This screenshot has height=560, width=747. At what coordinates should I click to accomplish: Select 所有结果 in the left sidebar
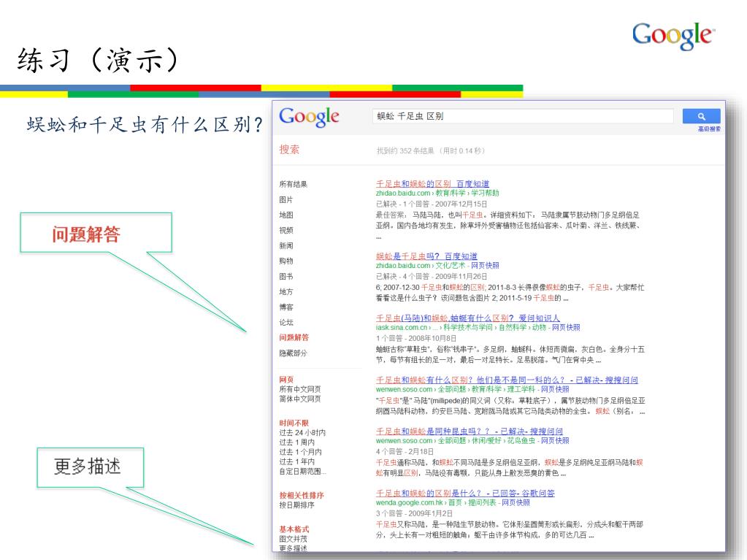point(293,184)
